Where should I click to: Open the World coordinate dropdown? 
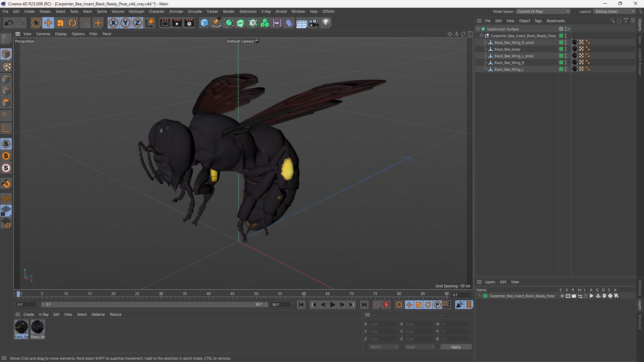384,347
